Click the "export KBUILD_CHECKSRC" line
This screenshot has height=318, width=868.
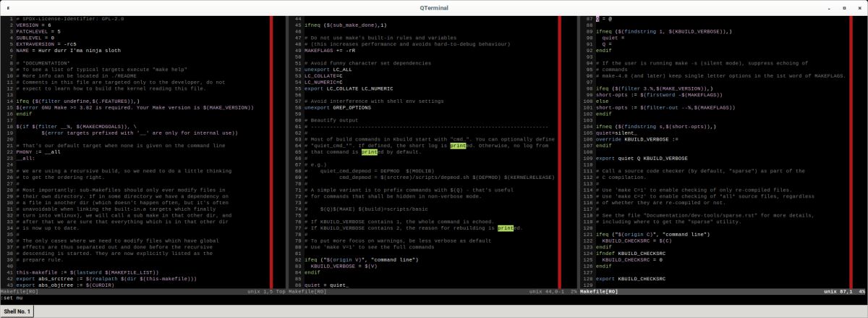631,278
